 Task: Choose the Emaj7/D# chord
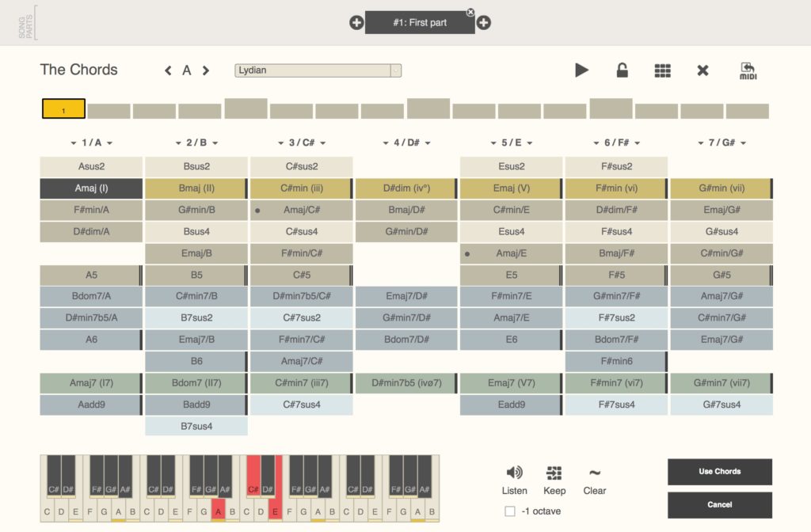click(x=406, y=296)
